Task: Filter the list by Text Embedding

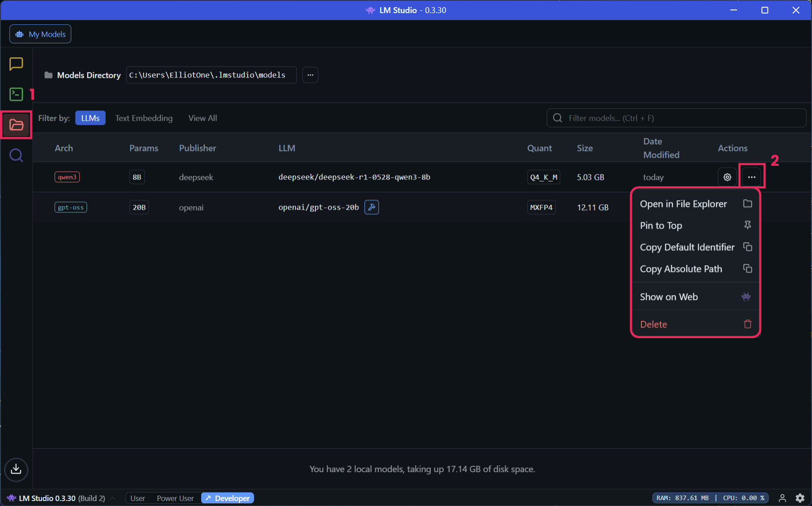Action: click(144, 118)
